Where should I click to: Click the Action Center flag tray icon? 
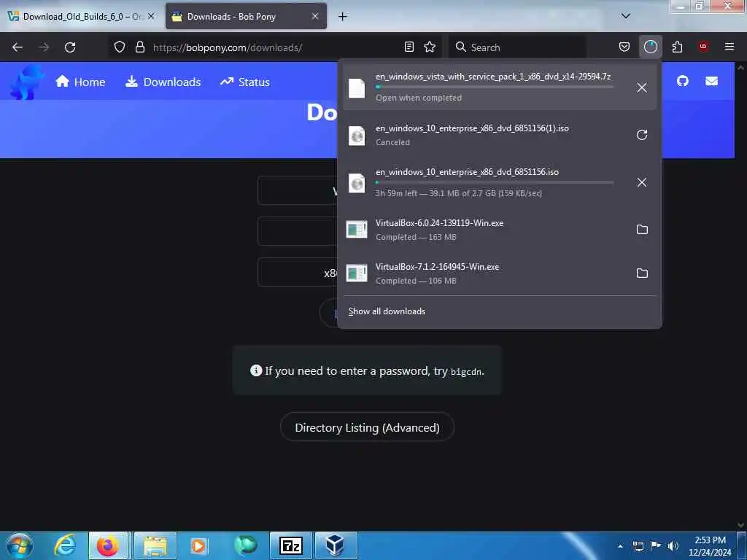tap(656, 546)
